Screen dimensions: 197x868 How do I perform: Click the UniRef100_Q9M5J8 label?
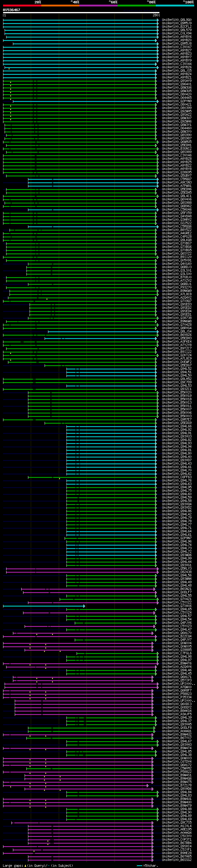tap(177, 43)
